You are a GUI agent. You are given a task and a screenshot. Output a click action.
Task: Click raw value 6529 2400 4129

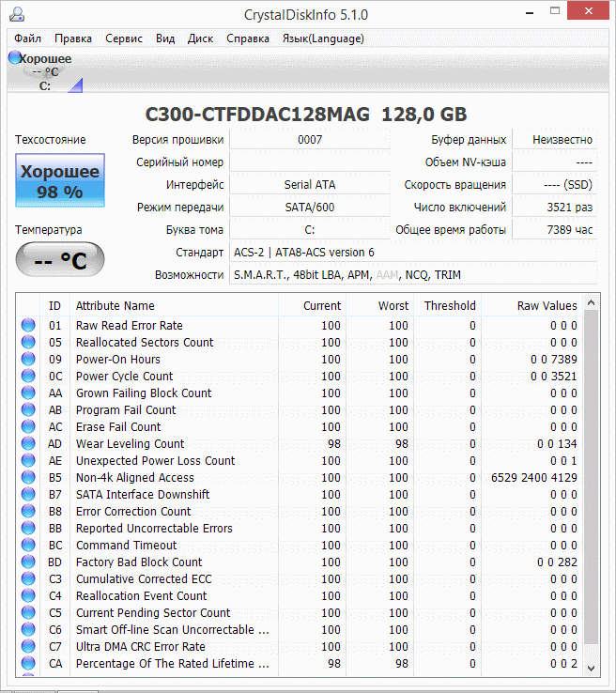coord(533,477)
